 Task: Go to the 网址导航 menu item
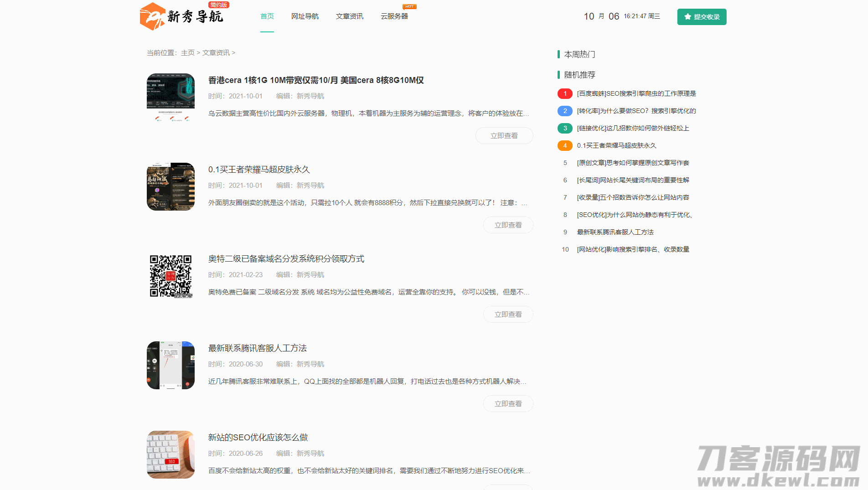(305, 16)
